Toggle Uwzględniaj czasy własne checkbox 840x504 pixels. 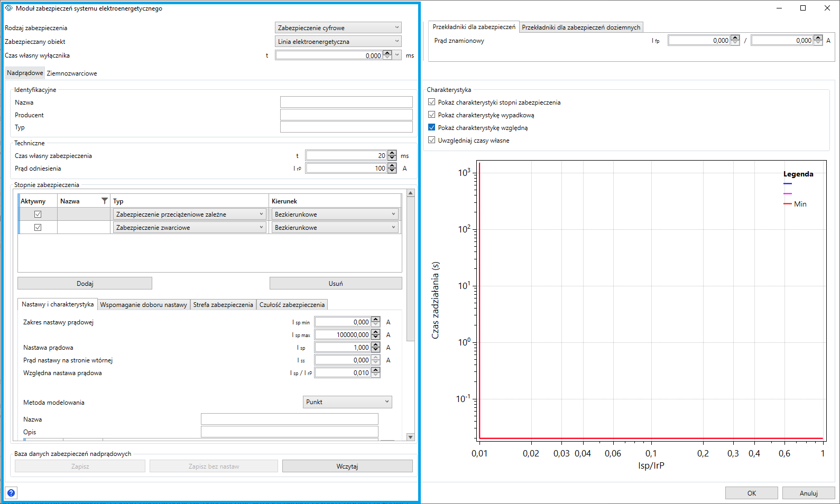[x=431, y=140]
